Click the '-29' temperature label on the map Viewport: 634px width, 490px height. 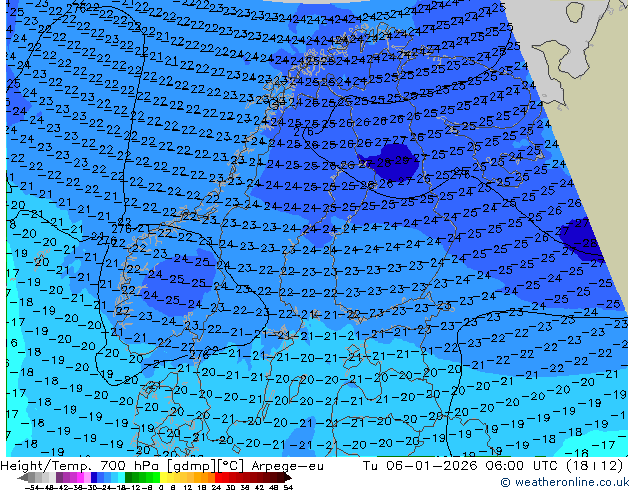tap(400, 160)
